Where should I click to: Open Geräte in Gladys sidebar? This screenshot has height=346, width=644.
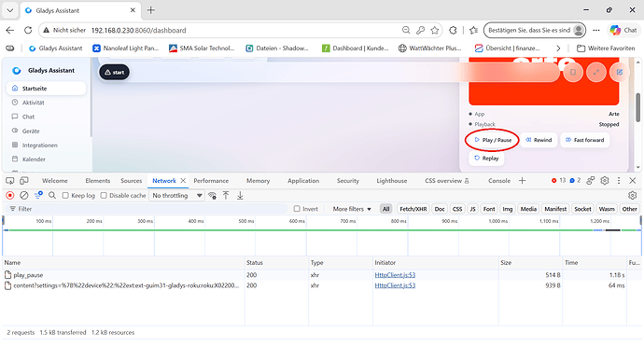pos(31,131)
